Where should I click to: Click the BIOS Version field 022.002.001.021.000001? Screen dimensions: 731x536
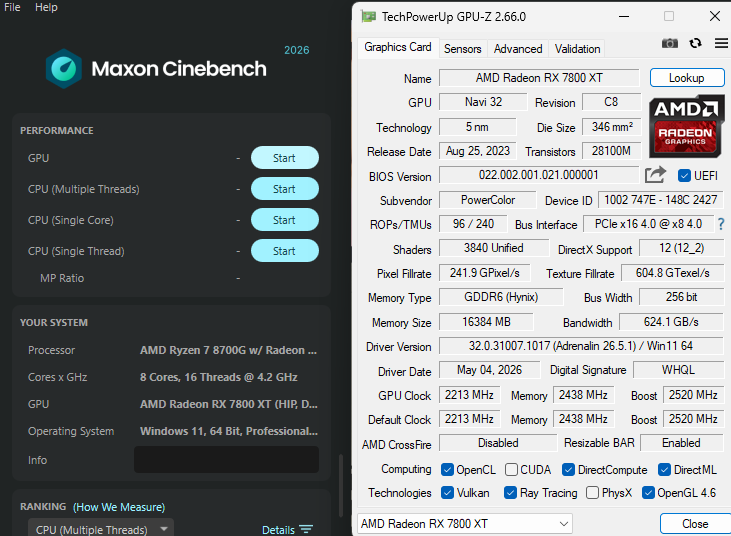539,175
